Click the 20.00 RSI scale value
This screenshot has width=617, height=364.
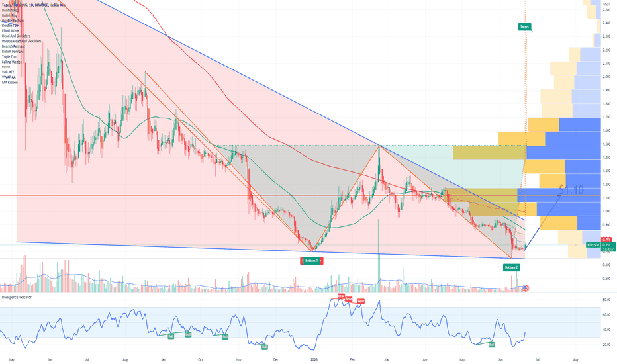pos(606,345)
